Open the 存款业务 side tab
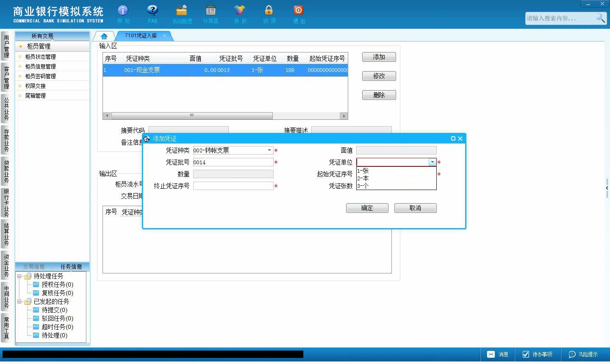This screenshot has height=364, width=610. pos(6,141)
